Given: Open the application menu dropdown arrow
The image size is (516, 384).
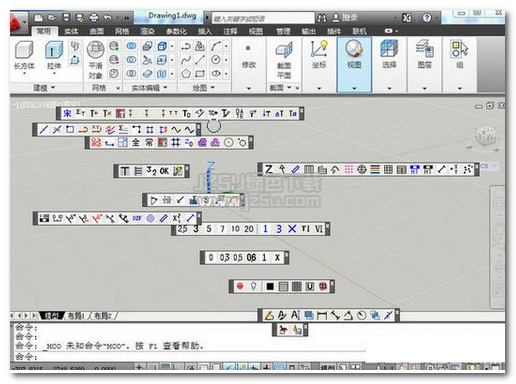Looking at the screenshot, I should [25, 21].
